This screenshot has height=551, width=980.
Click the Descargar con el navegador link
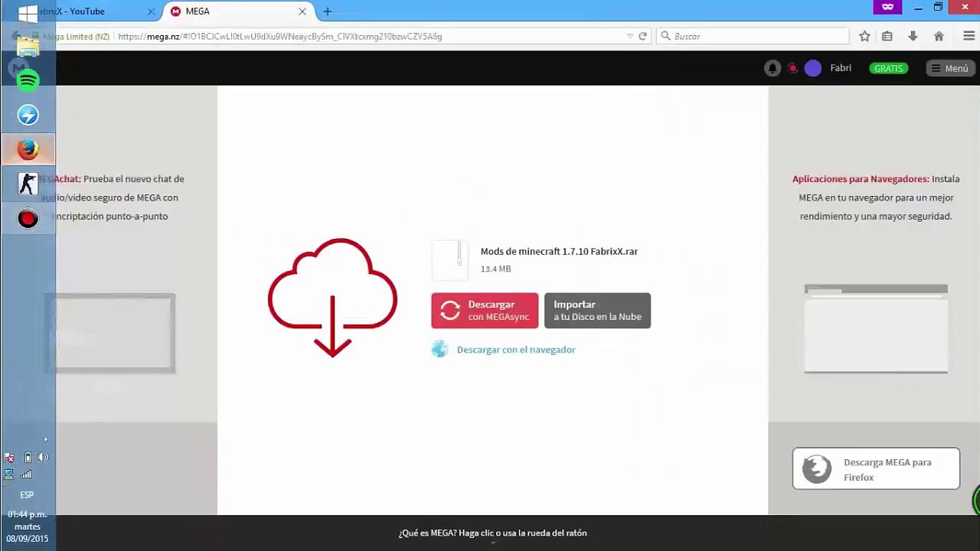pyautogui.click(x=516, y=350)
